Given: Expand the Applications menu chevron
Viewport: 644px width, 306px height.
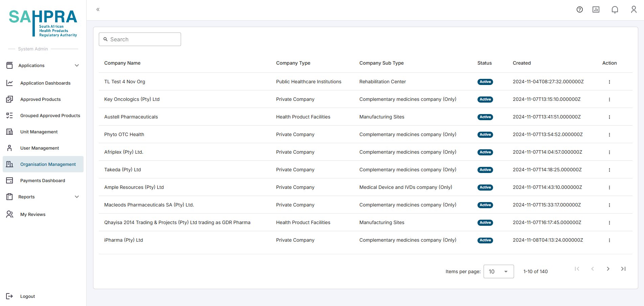Looking at the screenshot, I should (77, 65).
